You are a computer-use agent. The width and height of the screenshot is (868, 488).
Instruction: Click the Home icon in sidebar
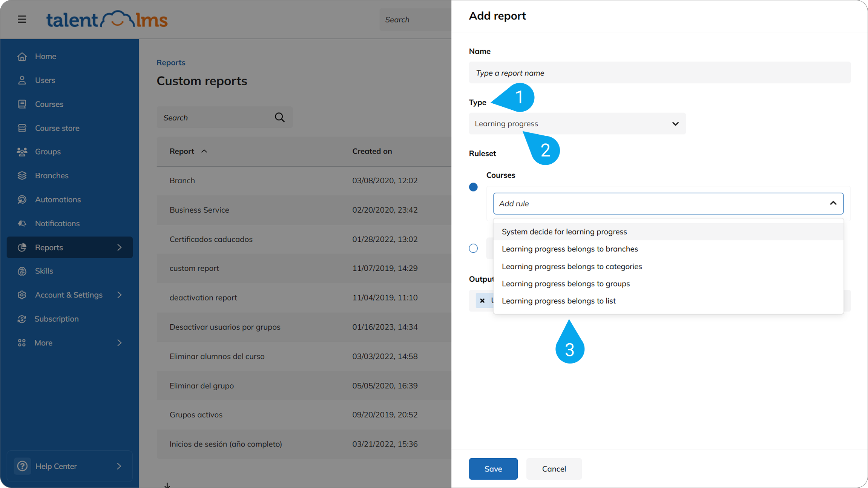tap(22, 56)
